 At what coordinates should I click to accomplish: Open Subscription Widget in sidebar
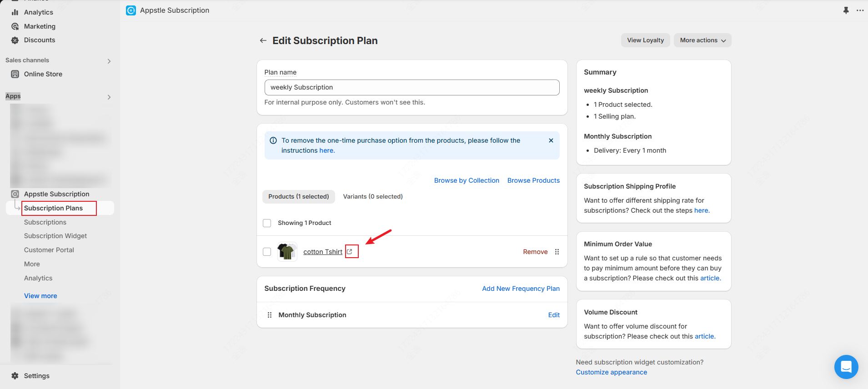[55, 236]
